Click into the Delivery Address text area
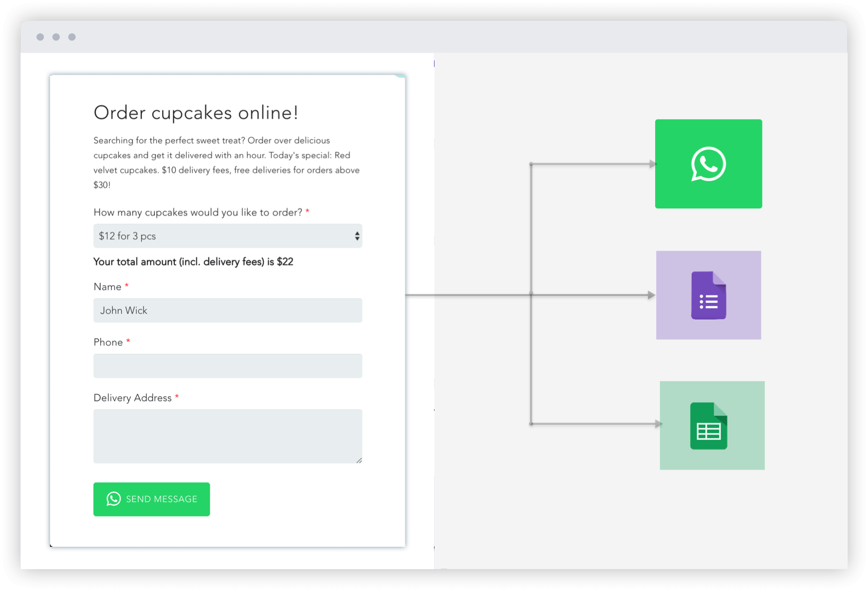The image size is (868, 590). coord(227,436)
